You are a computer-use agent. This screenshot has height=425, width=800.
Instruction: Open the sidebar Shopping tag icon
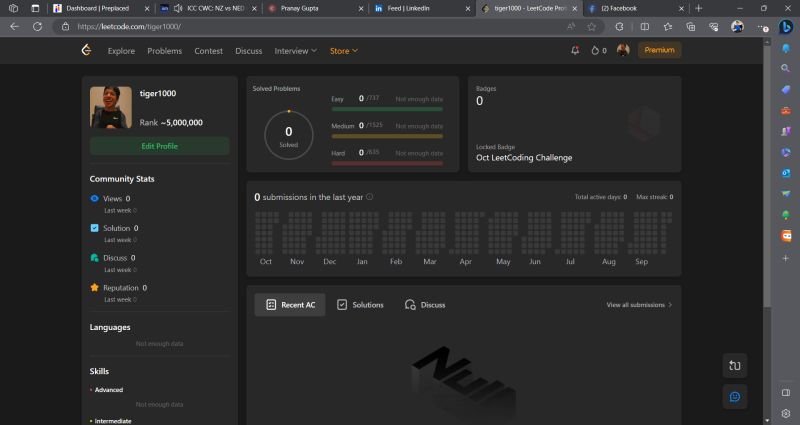(x=786, y=90)
